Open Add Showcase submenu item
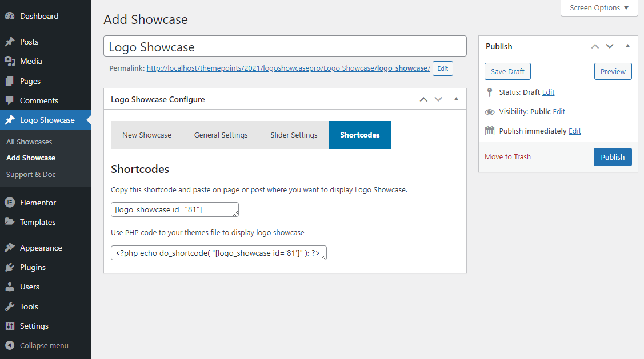The image size is (644, 359). (31, 158)
